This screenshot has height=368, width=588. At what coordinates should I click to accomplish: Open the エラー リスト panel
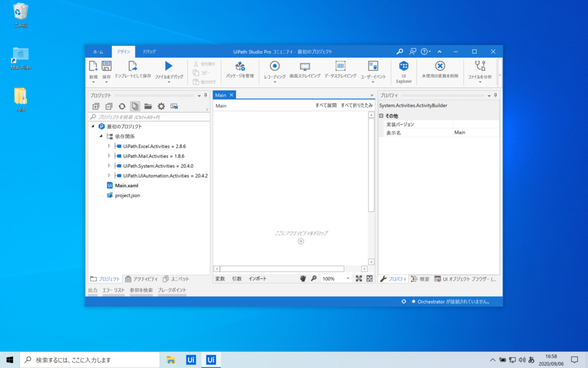click(x=114, y=290)
